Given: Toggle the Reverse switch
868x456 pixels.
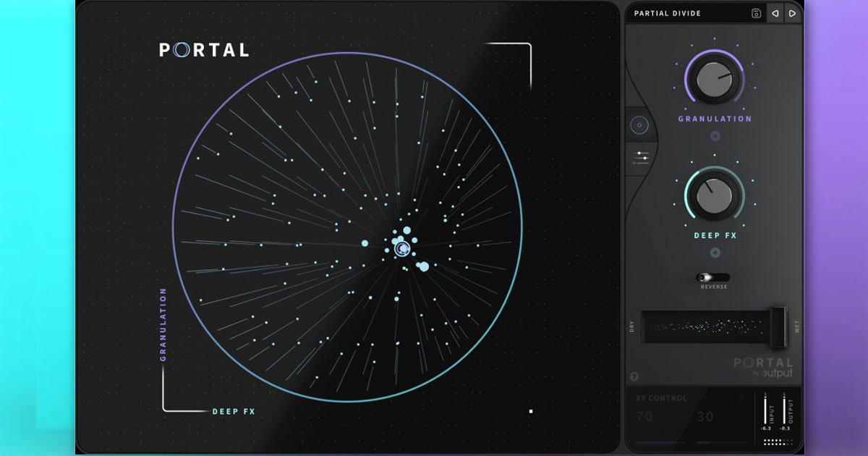Looking at the screenshot, I should coord(713,277).
